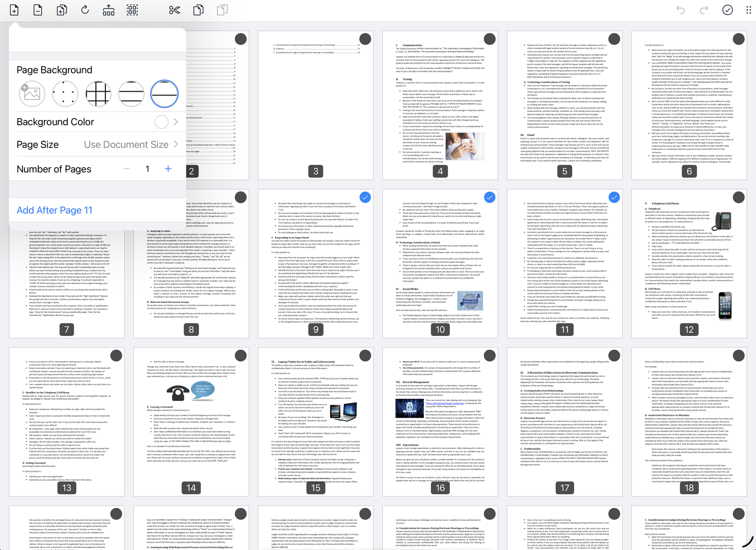Choose the selected narrow-lined page background

click(164, 94)
